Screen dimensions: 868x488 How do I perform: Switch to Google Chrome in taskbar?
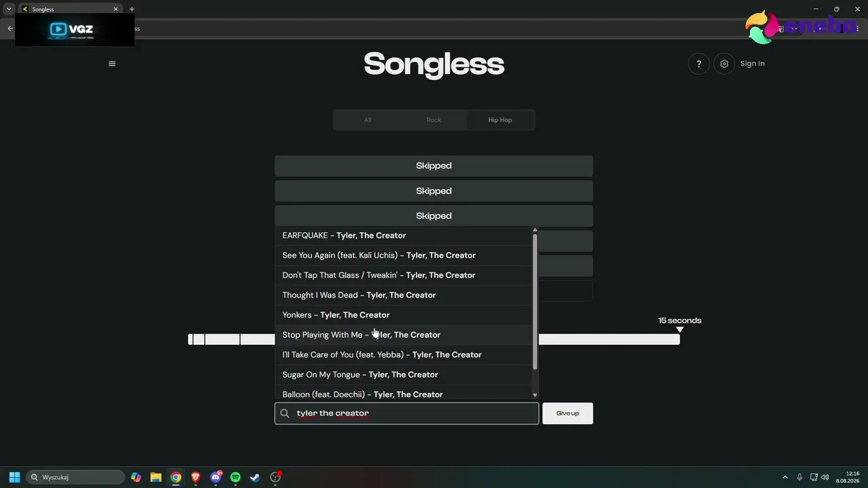point(176,477)
